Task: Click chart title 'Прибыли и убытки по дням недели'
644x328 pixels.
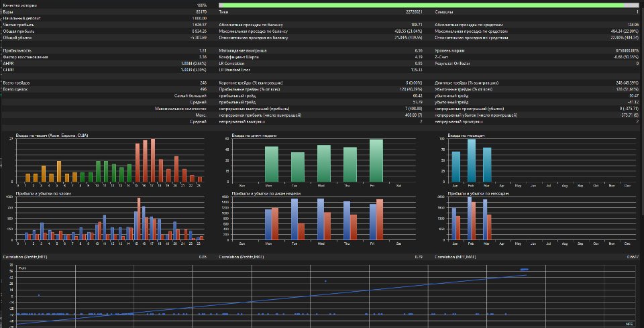Action: [x=266, y=193]
